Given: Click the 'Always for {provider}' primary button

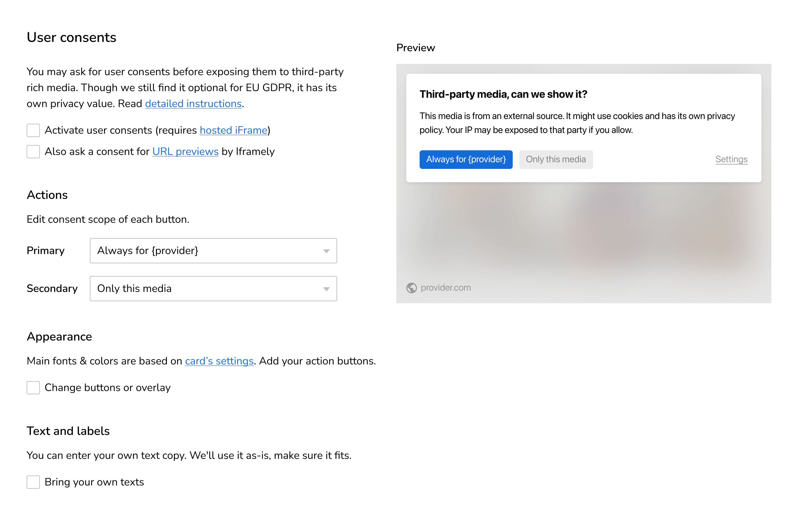Looking at the screenshot, I should pyautogui.click(x=466, y=159).
